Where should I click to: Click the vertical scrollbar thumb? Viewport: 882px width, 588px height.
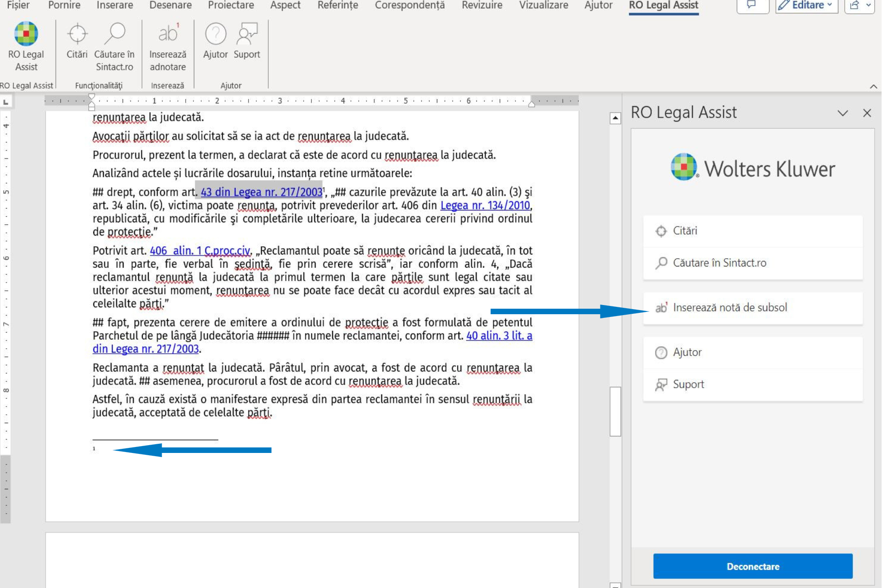(615, 411)
